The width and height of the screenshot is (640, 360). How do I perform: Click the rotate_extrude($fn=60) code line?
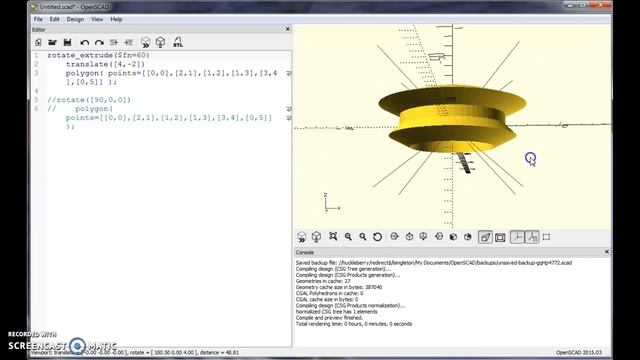tap(98, 55)
